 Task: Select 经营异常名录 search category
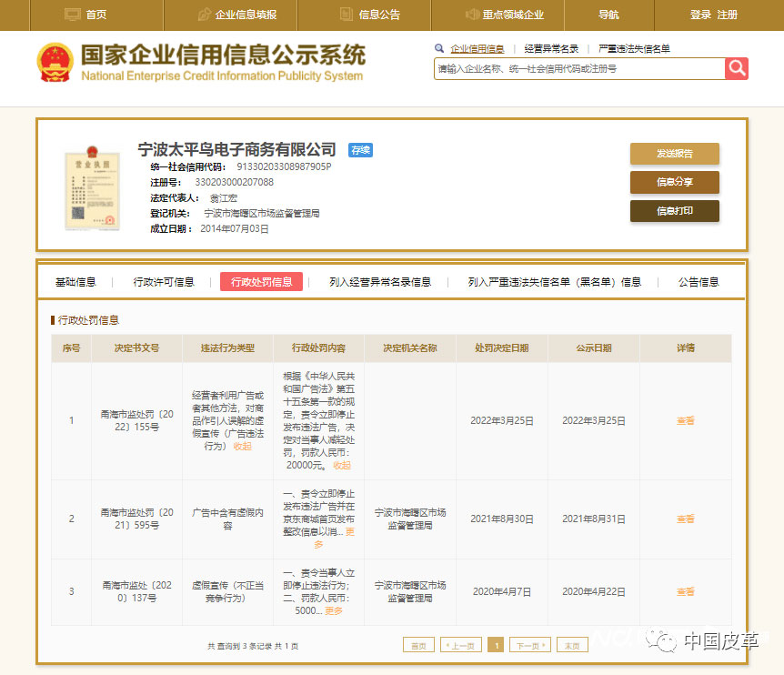click(551, 49)
